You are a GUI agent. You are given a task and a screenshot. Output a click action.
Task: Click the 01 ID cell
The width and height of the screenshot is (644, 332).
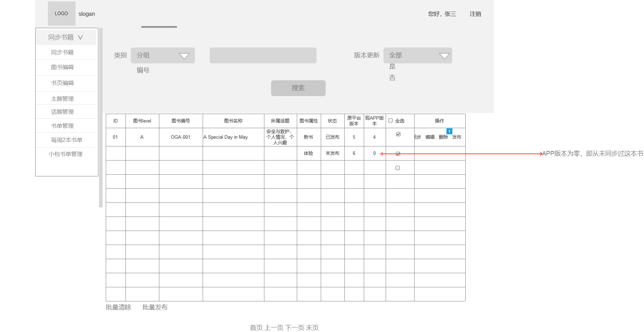116,137
